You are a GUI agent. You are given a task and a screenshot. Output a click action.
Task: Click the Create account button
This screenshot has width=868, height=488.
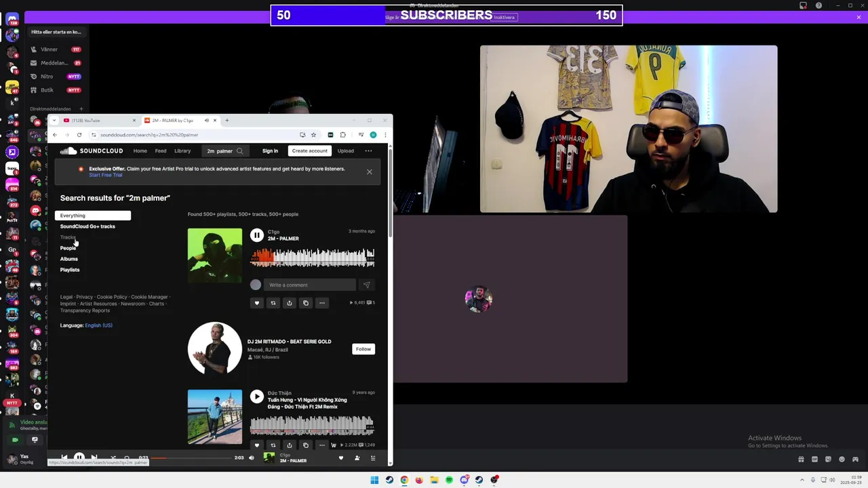pyautogui.click(x=309, y=150)
